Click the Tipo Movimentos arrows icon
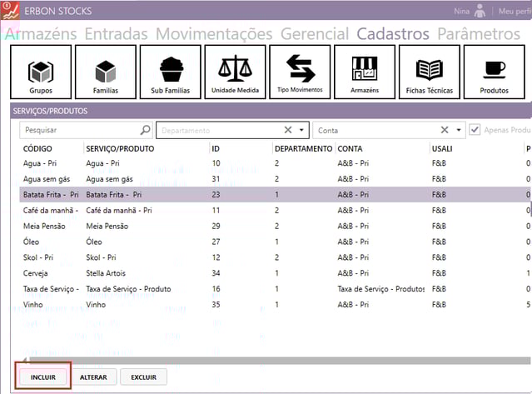The height and width of the screenshot is (394, 532). [x=299, y=72]
